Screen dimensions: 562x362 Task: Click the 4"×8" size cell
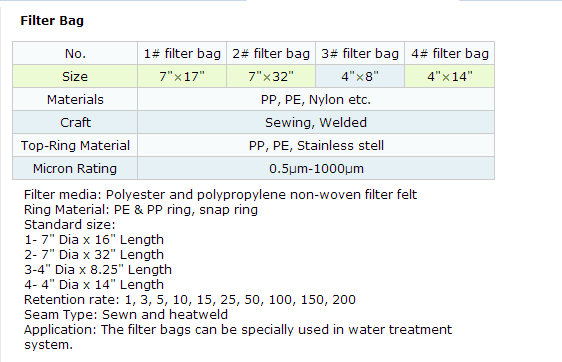pos(360,76)
